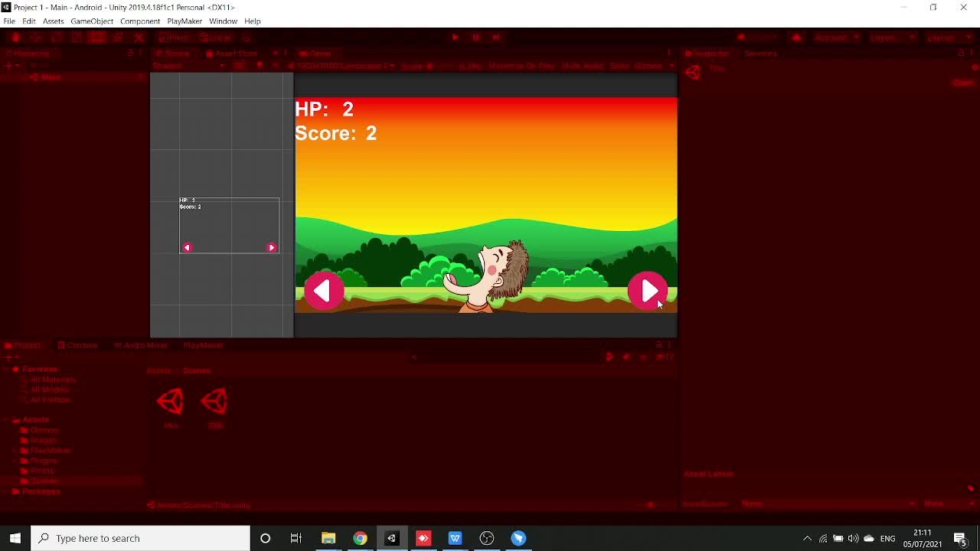Step forward one frame

(x=496, y=37)
